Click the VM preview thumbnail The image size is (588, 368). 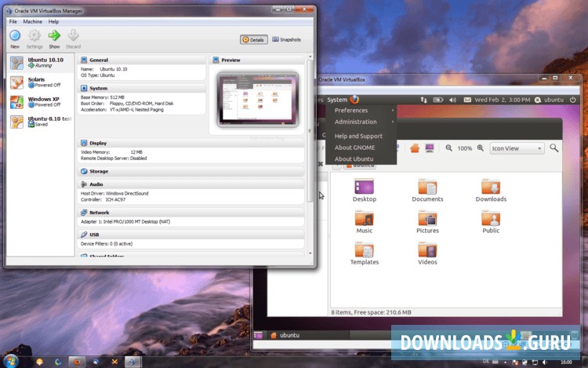coord(258,100)
